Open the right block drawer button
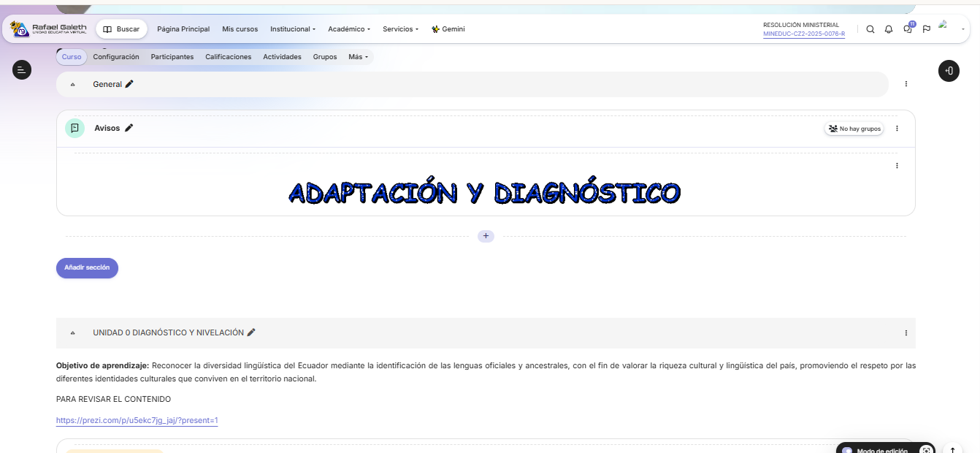Viewport: 980px width, 453px height. point(948,71)
